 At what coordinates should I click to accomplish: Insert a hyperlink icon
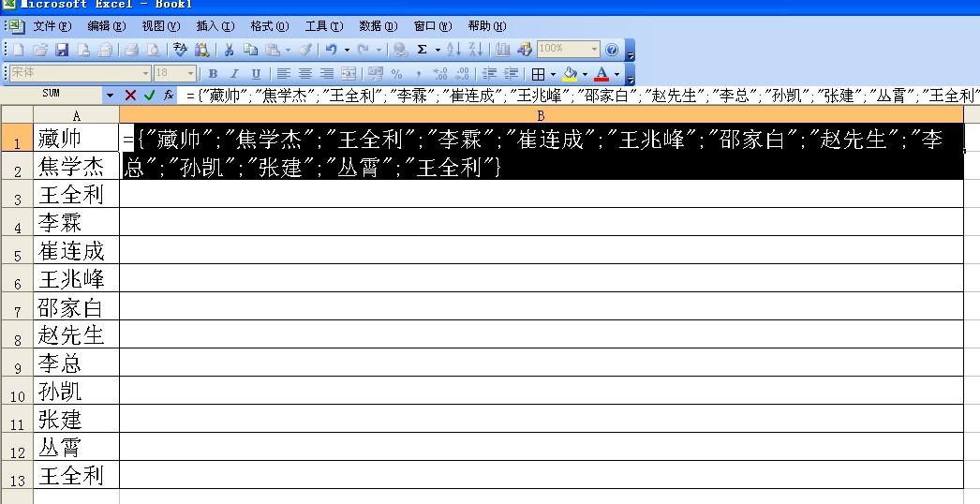(401, 50)
